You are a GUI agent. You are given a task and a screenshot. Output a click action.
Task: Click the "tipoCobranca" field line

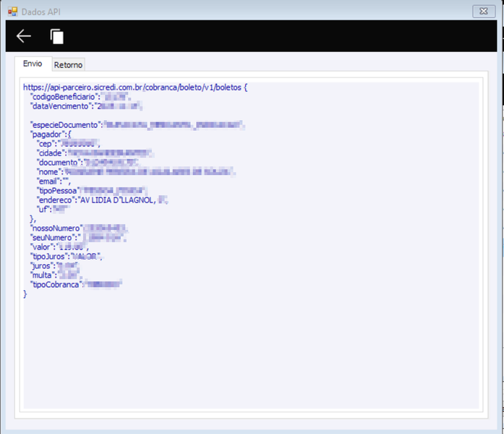pos(76,284)
